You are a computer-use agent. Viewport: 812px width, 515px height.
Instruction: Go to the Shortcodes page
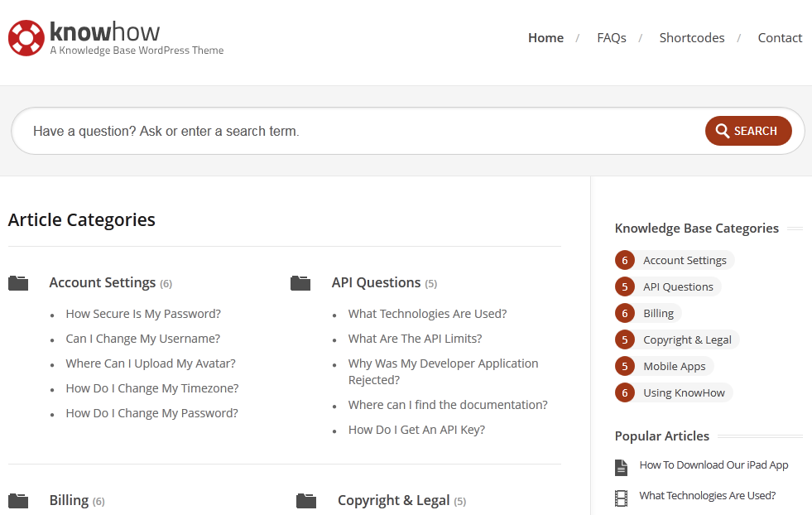coord(691,38)
